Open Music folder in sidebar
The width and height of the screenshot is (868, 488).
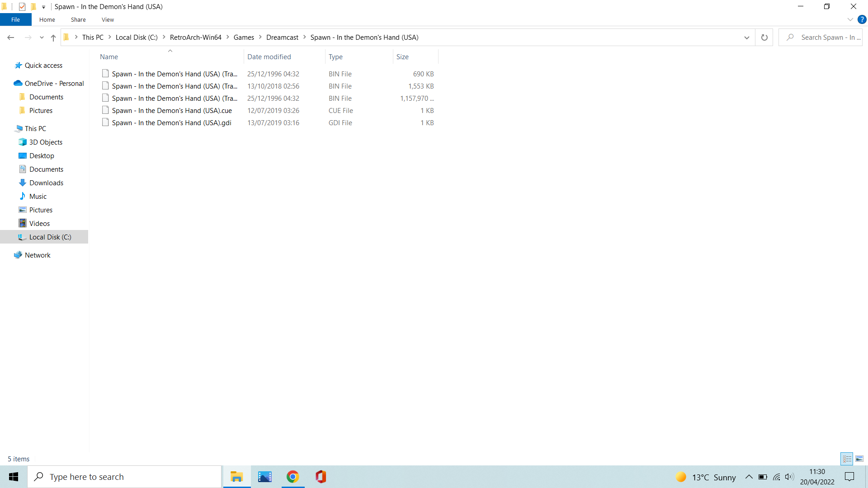point(38,197)
